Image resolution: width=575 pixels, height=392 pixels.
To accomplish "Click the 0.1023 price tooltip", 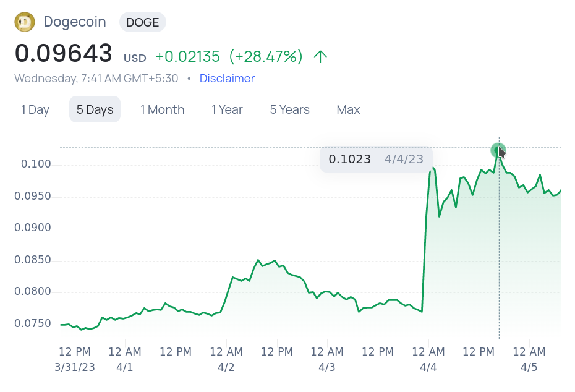I will [x=377, y=159].
